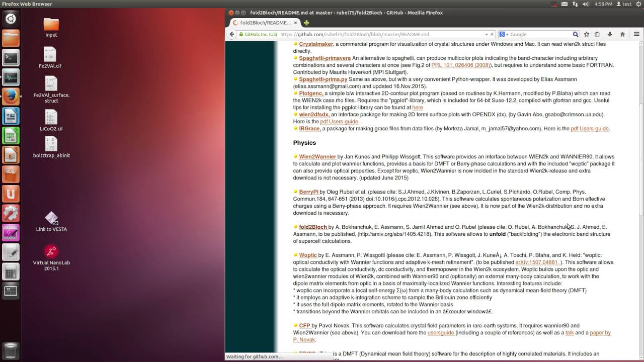The width and height of the screenshot is (644, 362).
Task: Select the Link to VESTA shortcut
Action: (51, 222)
